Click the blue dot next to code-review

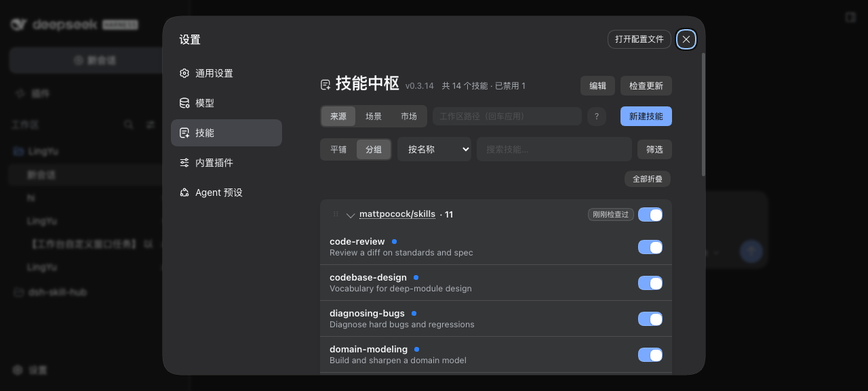point(394,241)
